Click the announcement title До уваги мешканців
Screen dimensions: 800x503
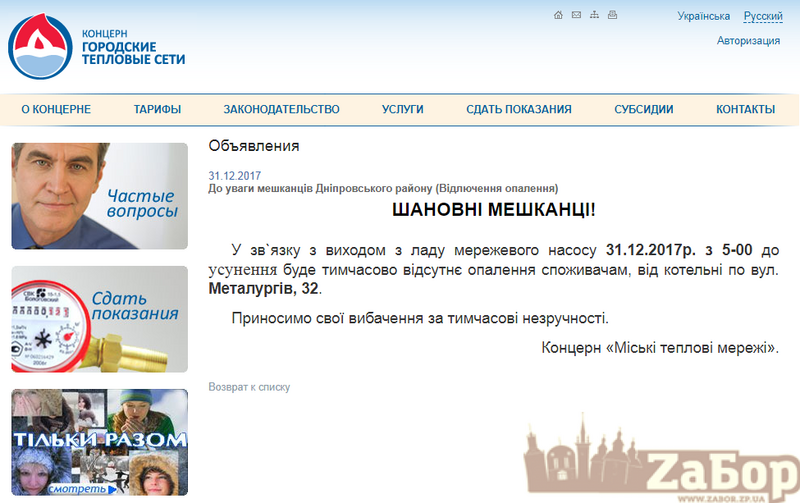coord(383,188)
